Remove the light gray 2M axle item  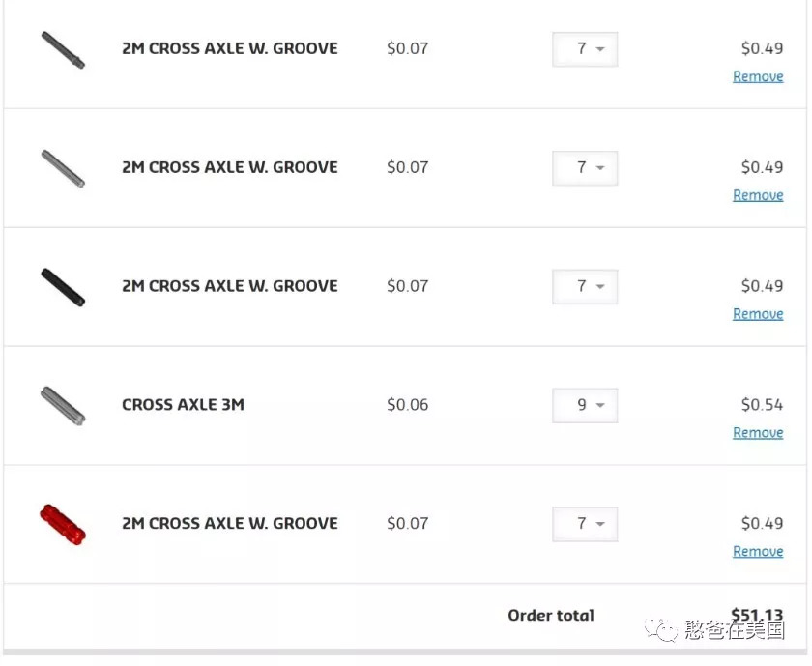(758, 195)
